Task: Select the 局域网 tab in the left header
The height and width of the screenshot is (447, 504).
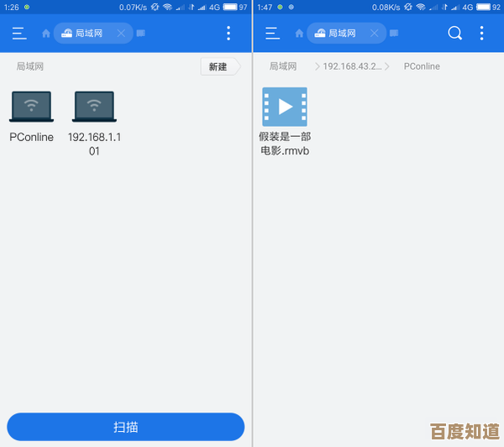Action: coord(88,34)
